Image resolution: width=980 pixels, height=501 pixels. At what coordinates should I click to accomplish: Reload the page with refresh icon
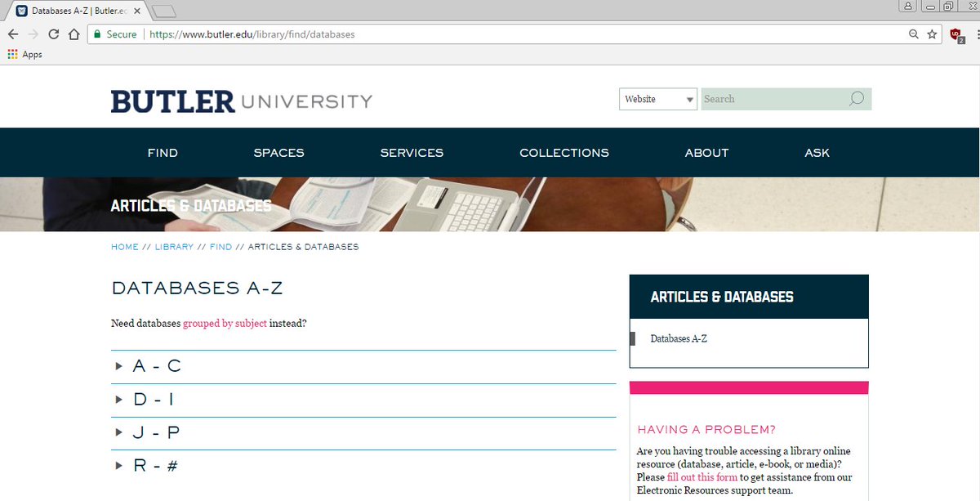click(x=54, y=34)
